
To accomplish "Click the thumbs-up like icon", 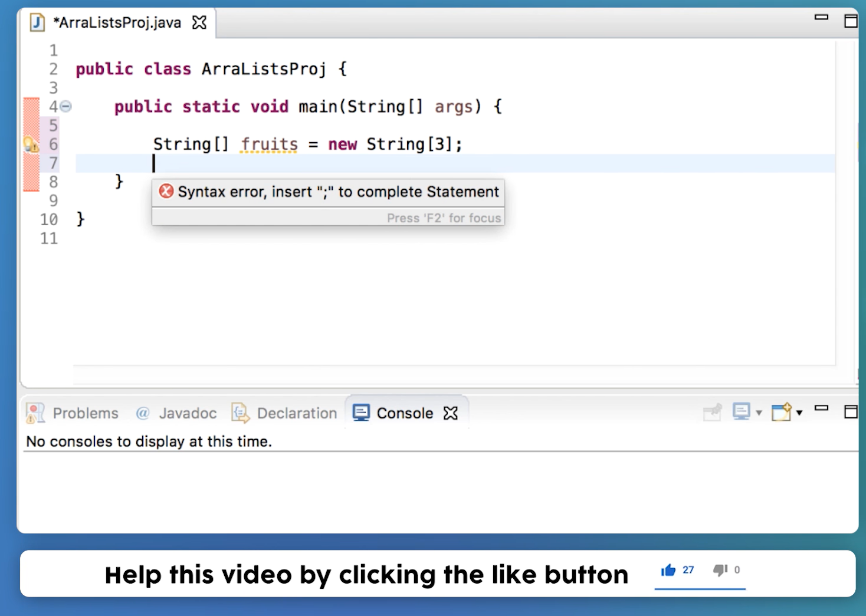I will click(668, 570).
